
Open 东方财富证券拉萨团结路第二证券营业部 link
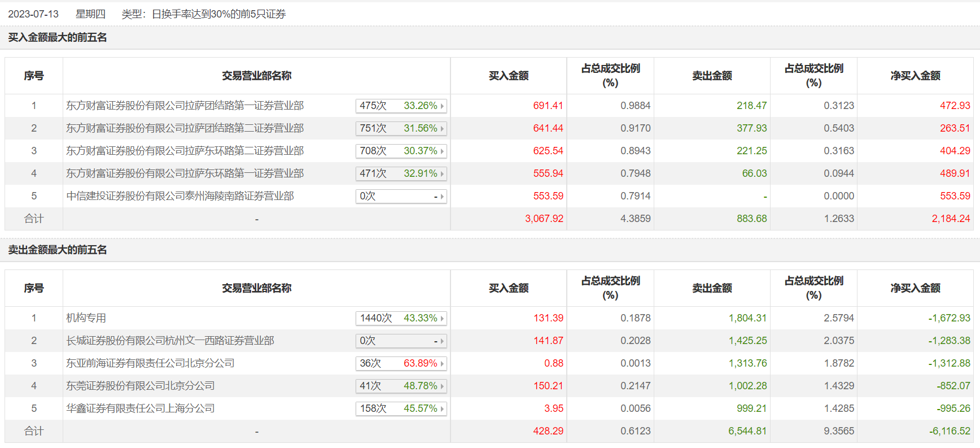(x=185, y=128)
